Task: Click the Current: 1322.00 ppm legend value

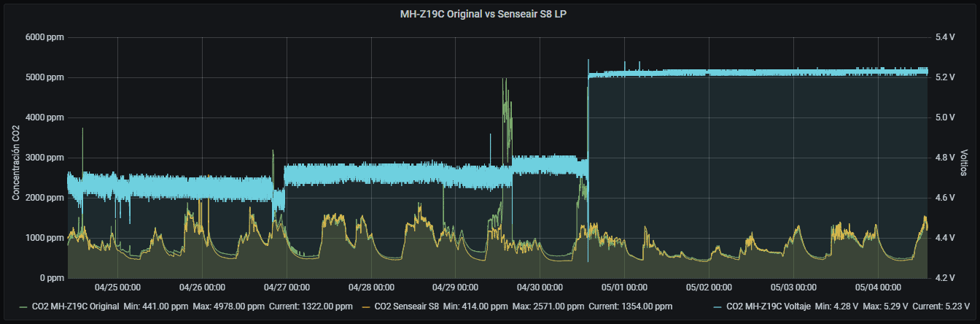Action: 311,306
